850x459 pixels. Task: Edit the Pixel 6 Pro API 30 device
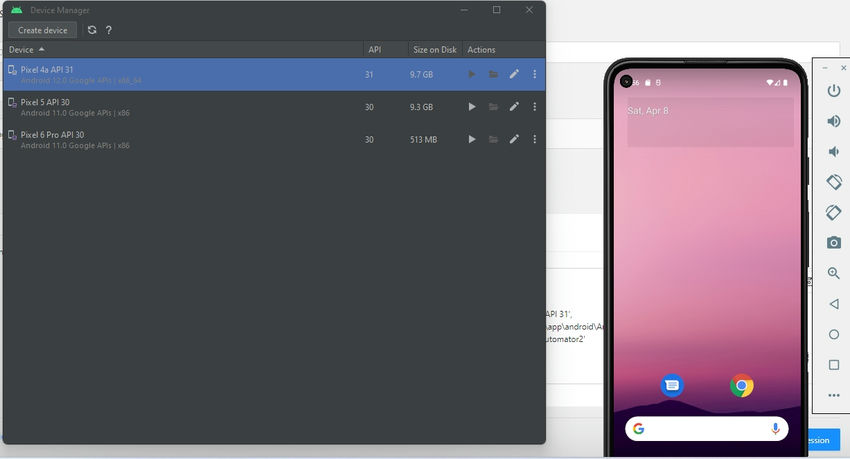514,139
